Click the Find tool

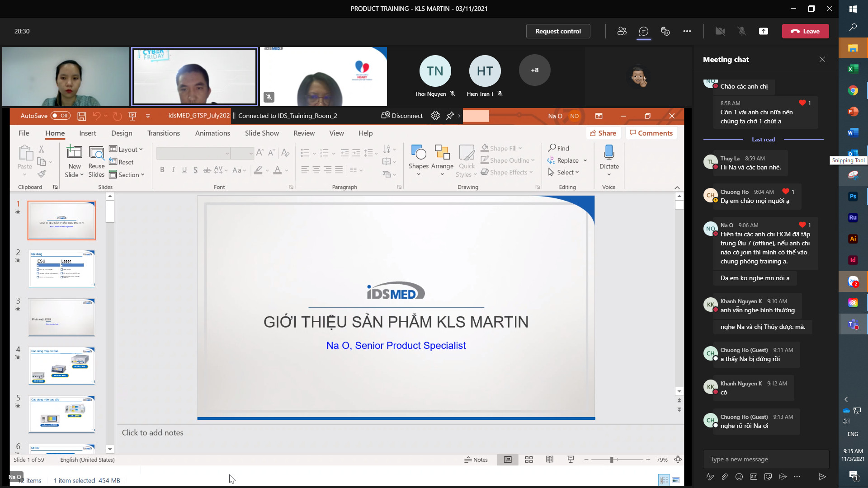558,148
